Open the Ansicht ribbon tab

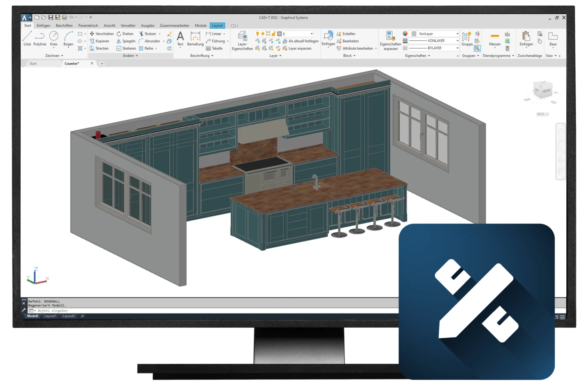pyautogui.click(x=109, y=26)
